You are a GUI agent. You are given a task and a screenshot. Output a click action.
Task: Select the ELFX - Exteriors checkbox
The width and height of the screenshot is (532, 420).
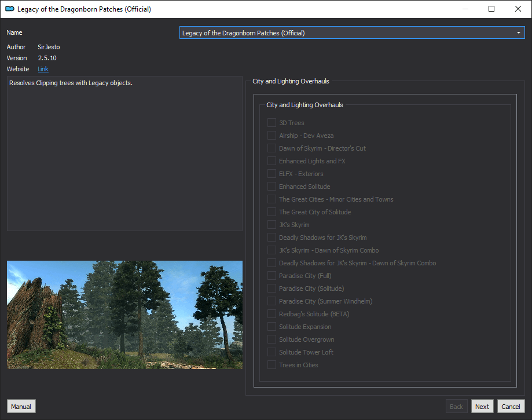click(271, 173)
